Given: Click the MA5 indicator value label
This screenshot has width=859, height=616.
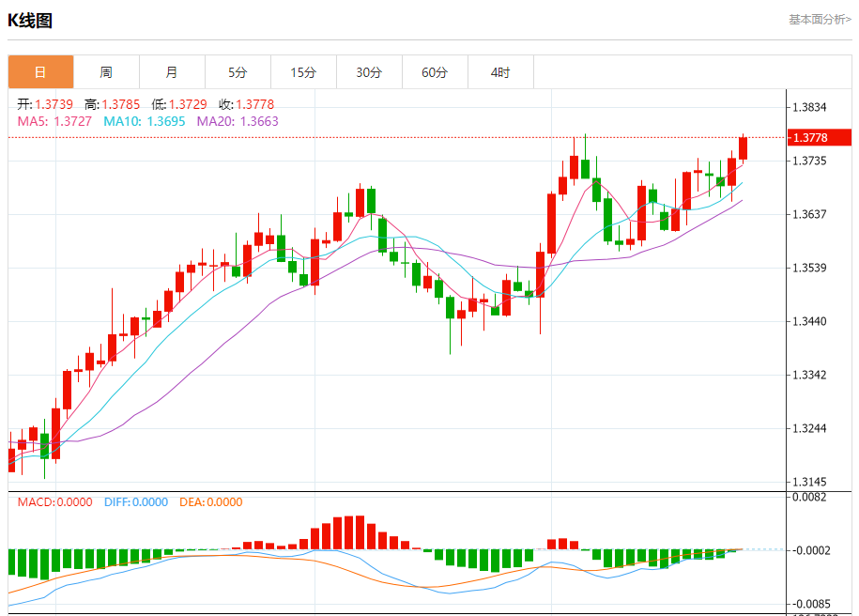Looking at the screenshot, I should tap(54, 121).
